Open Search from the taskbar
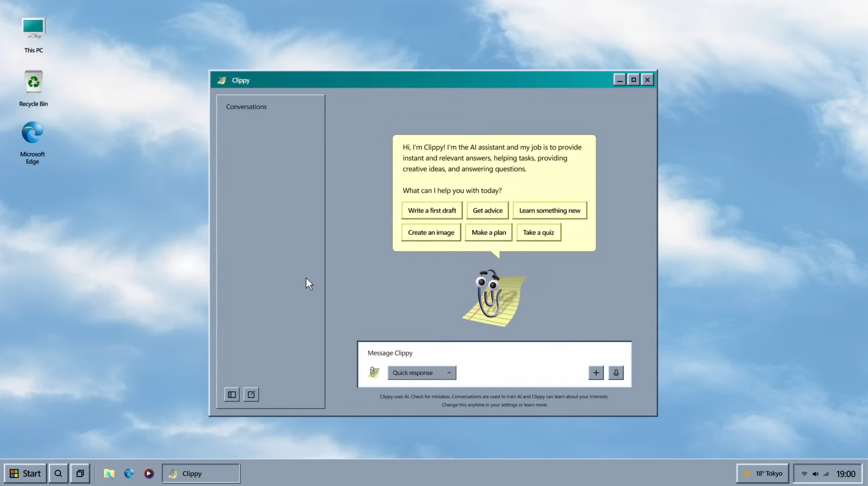The image size is (868, 486). click(58, 473)
